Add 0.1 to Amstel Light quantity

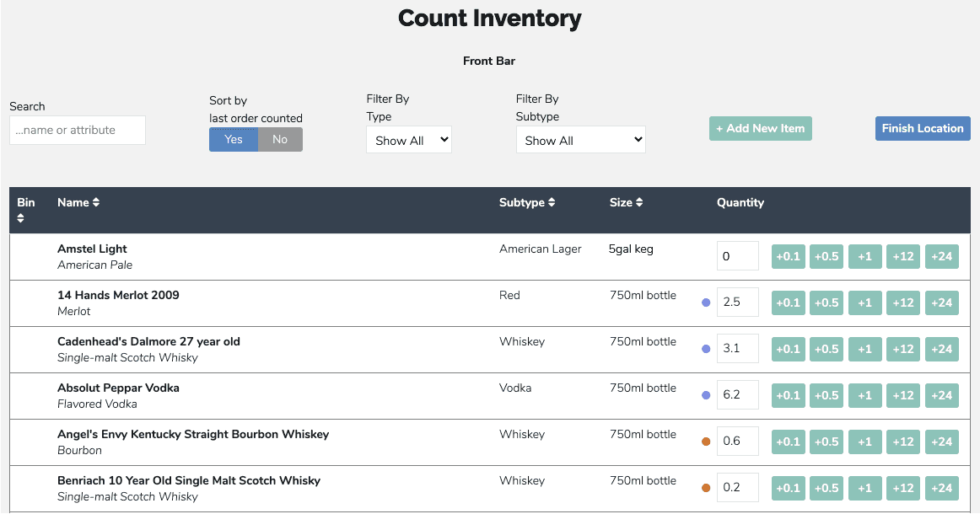(789, 256)
